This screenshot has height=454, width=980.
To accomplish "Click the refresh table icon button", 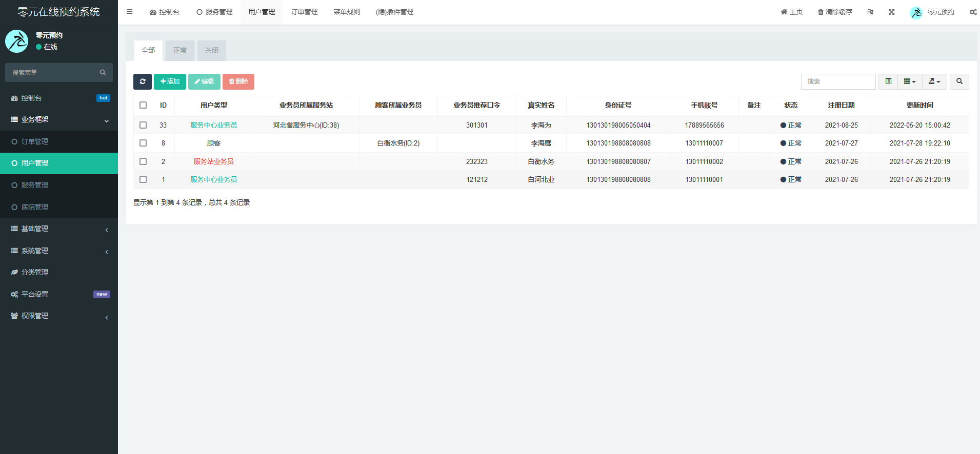I will point(143,81).
